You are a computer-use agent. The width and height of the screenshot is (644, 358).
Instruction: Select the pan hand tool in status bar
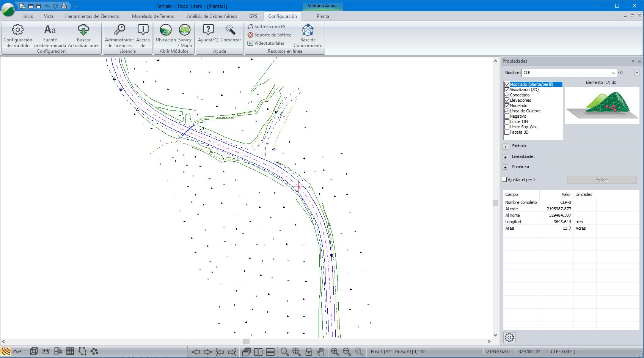(x=320, y=352)
